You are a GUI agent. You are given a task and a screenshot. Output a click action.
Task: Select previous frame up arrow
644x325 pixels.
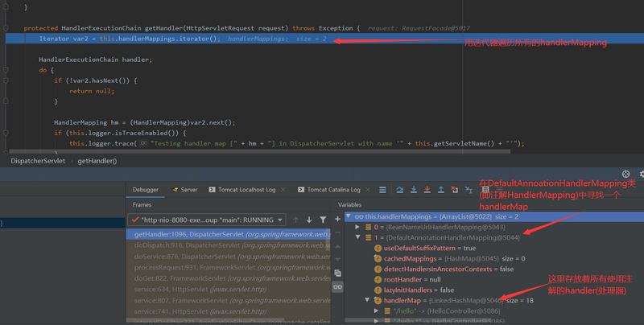[x=295, y=219]
